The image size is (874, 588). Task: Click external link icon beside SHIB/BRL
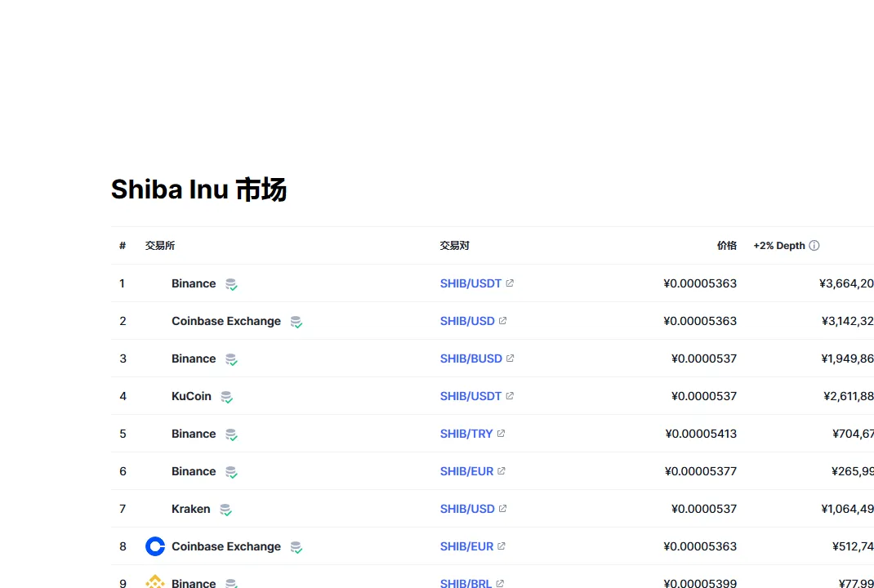point(499,583)
